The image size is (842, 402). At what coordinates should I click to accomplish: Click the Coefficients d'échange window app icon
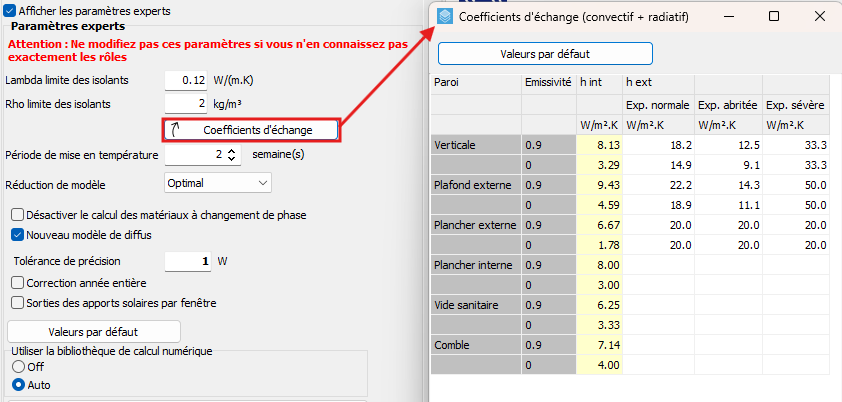pyautogui.click(x=446, y=17)
